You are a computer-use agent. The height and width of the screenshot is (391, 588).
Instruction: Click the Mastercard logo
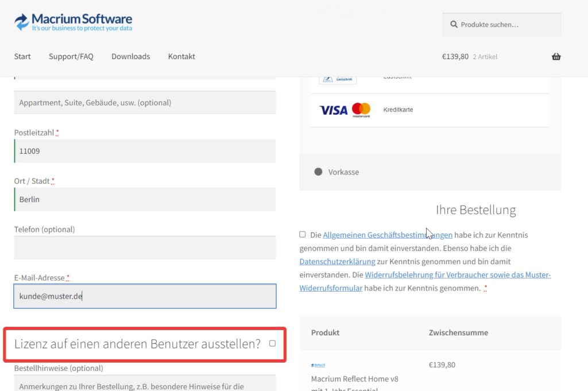(361, 110)
